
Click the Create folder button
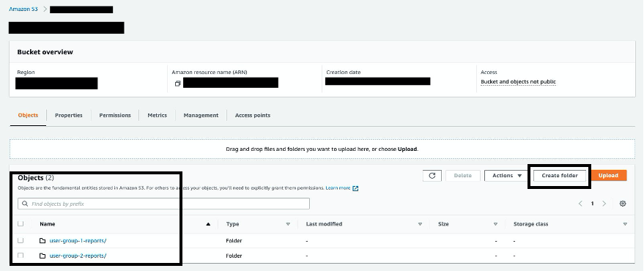pos(560,176)
